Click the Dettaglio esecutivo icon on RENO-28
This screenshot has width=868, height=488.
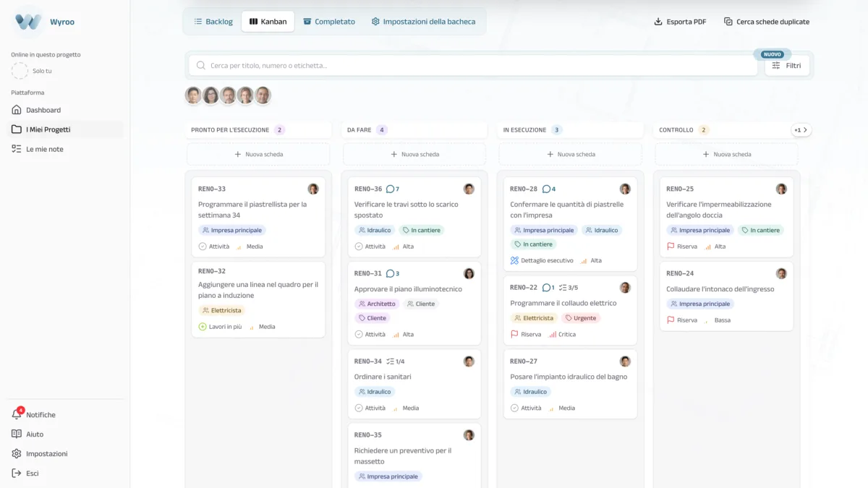coord(514,260)
